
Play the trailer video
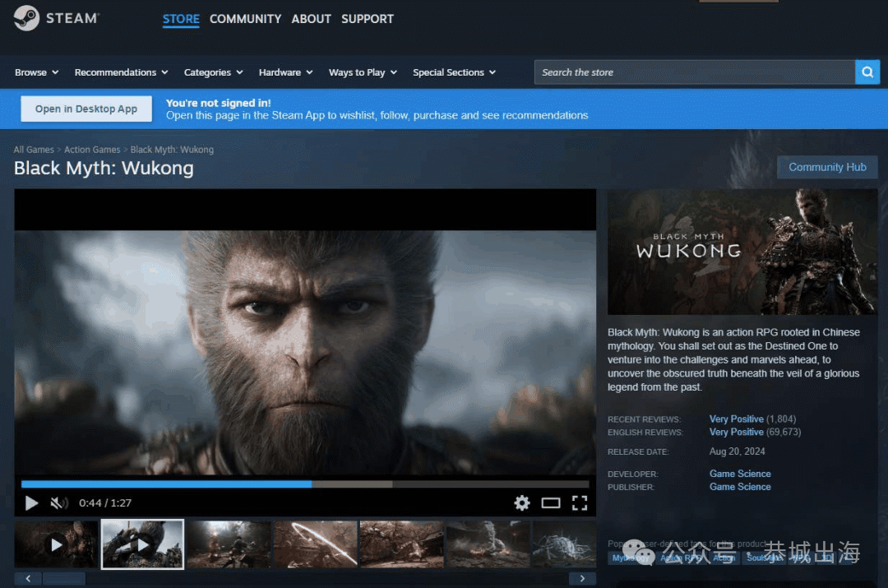pos(31,503)
